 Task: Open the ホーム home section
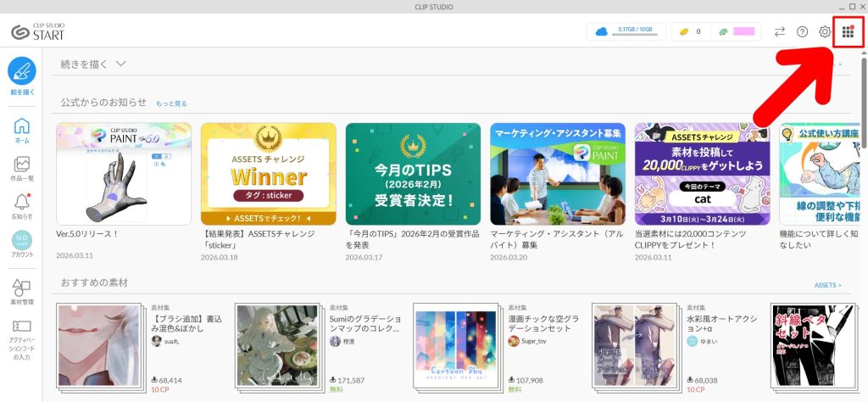(21, 131)
